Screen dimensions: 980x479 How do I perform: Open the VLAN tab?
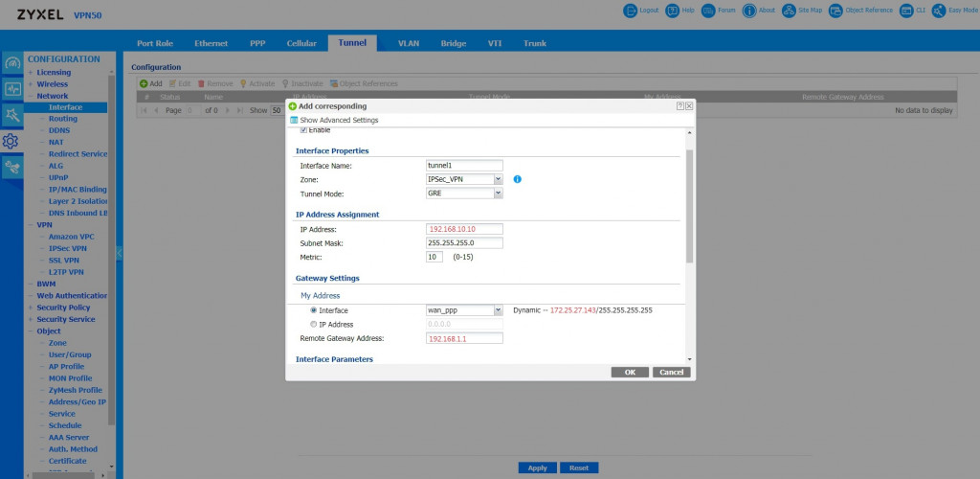[x=409, y=43]
